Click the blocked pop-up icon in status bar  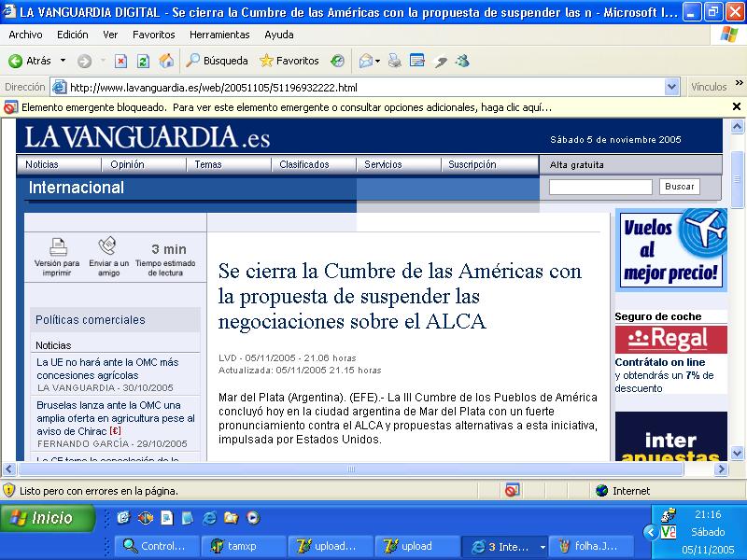pyautogui.click(x=512, y=490)
